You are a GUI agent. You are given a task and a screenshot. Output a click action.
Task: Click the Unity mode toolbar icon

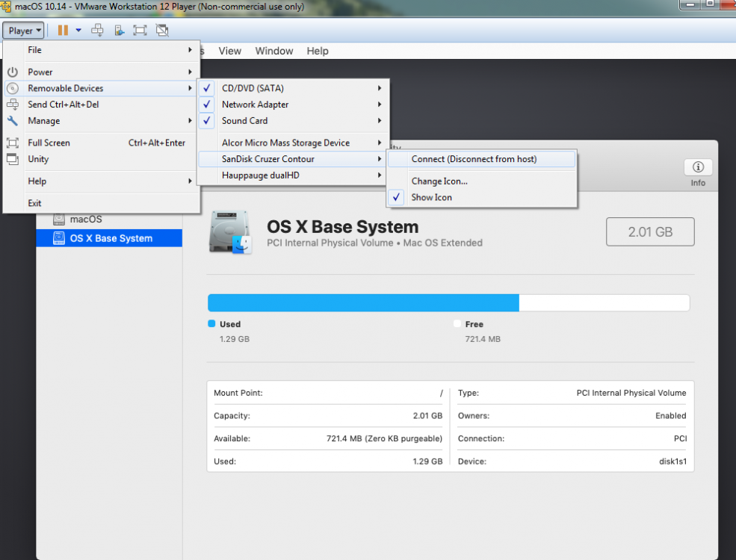click(162, 31)
